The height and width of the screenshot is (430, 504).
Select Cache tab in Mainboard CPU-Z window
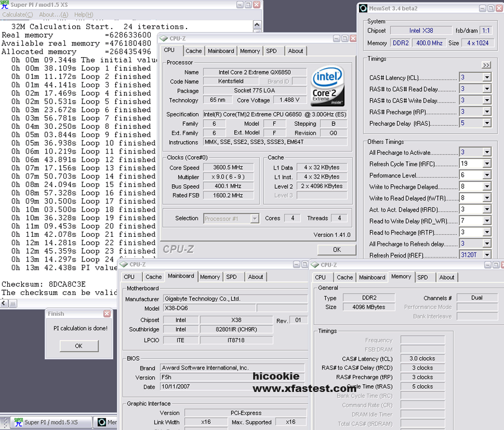pyautogui.click(x=153, y=277)
